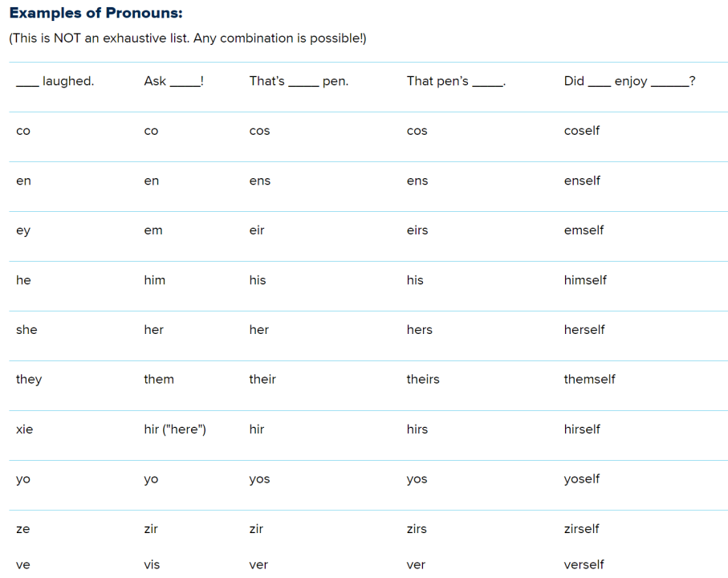Select the 'verself' cell

[x=584, y=564]
